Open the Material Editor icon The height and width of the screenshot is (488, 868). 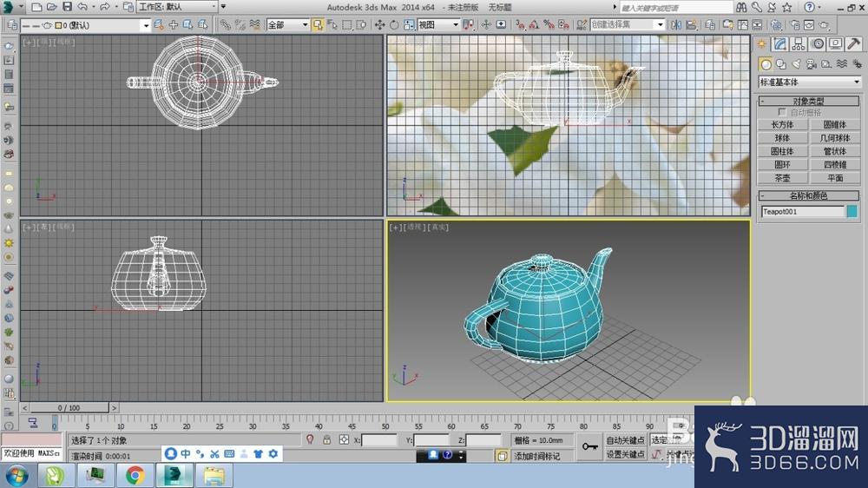pyautogui.click(x=776, y=25)
